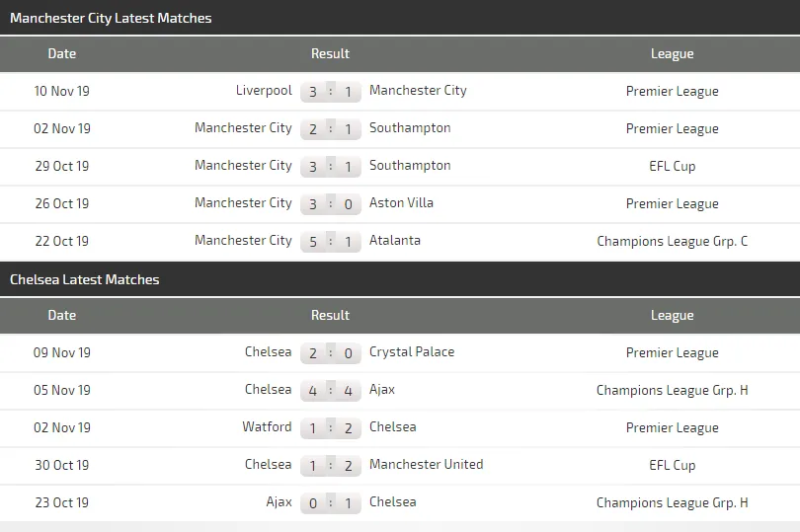
Task: Click the Liverpool team name
Action: click(x=264, y=91)
